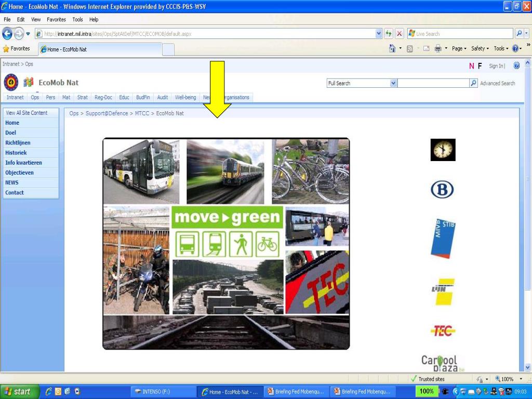Open Objectieven in the sidebar
Viewport: 532px width, 399px height.
(x=19, y=172)
